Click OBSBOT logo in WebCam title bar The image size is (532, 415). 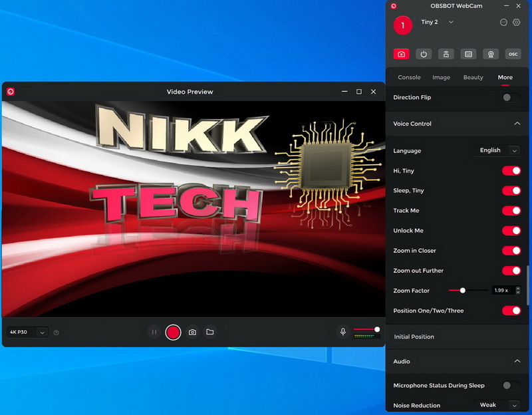tap(394, 6)
